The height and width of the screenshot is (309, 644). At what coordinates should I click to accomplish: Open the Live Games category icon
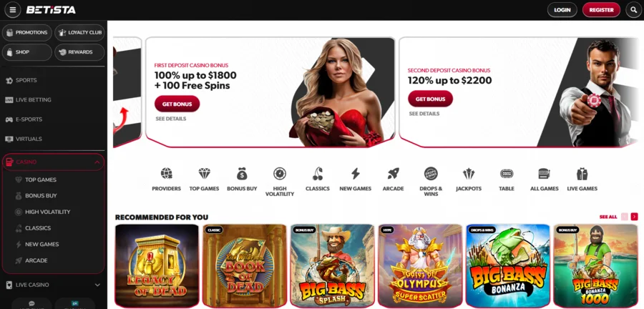point(582,174)
